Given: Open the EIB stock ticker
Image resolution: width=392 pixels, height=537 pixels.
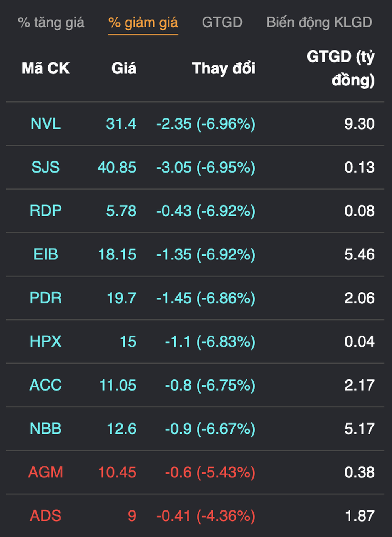Looking at the screenshot, I should [x=46, y=254].
